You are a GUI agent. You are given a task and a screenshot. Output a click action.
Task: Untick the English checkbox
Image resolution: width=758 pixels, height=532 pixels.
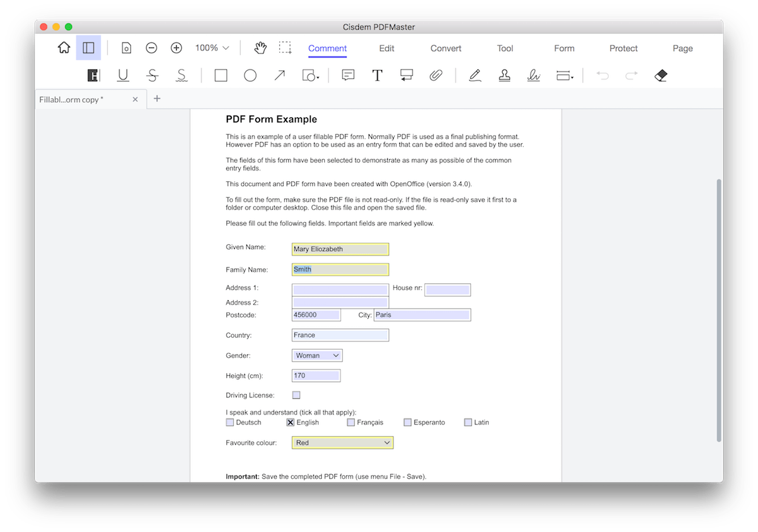(x=291, y=422)
